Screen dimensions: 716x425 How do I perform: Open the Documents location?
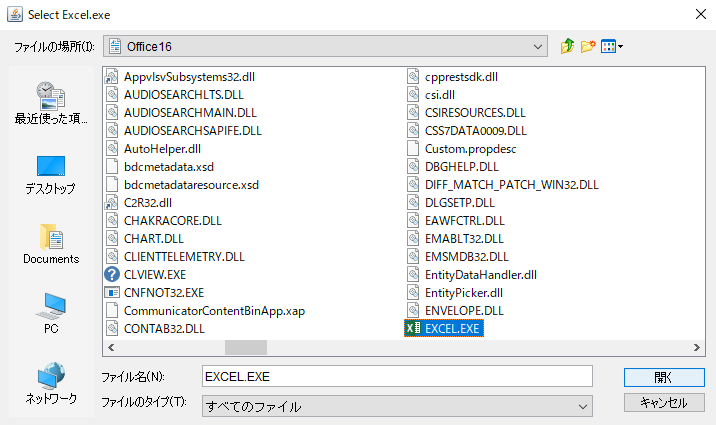pyautogui.click(x=51, y=244)
